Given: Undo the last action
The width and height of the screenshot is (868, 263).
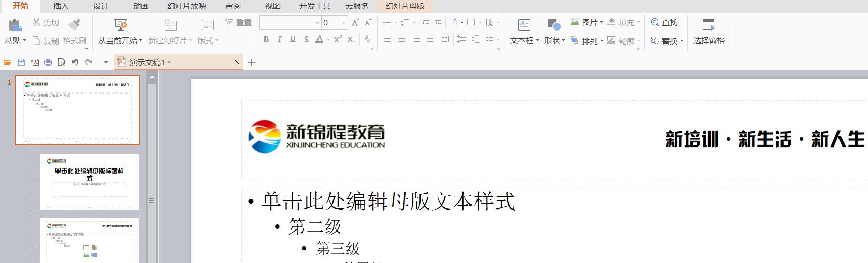Looking at the screenshot, I should point(75,62).
